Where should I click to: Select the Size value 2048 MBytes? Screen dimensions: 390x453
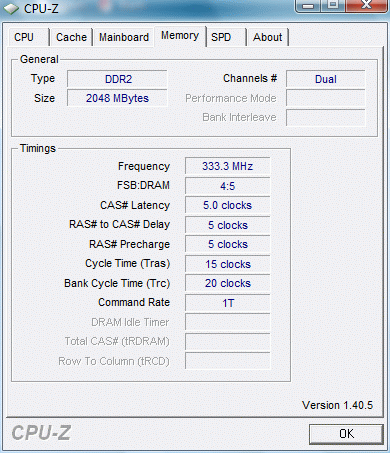tap(117, 98)
